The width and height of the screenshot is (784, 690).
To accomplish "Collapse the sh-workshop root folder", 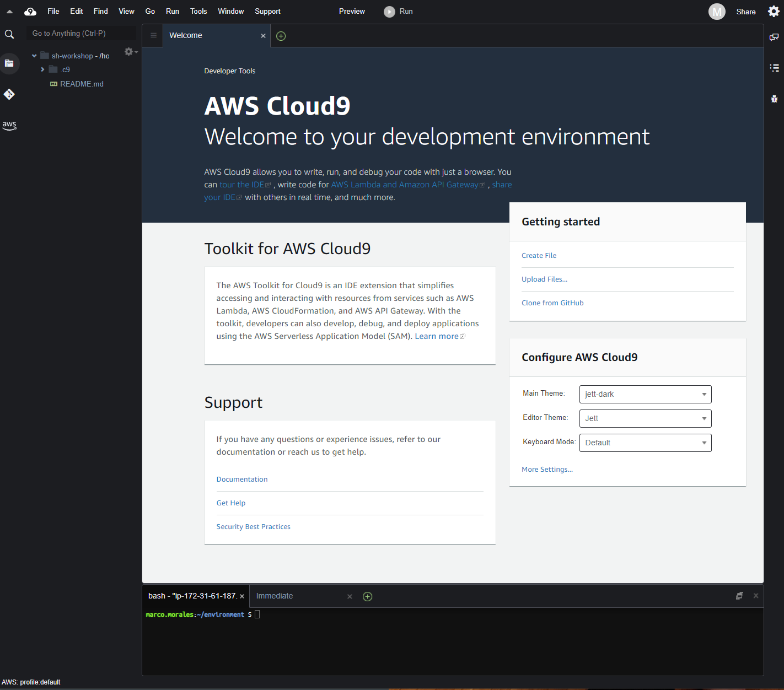I will [x=34, y=56].
